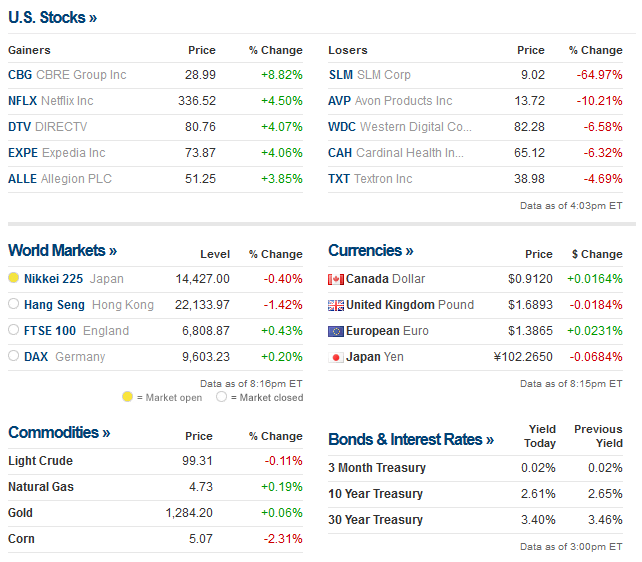
Task: Open CBG CBRE Group Inc quote
Action: click(67, 75)
